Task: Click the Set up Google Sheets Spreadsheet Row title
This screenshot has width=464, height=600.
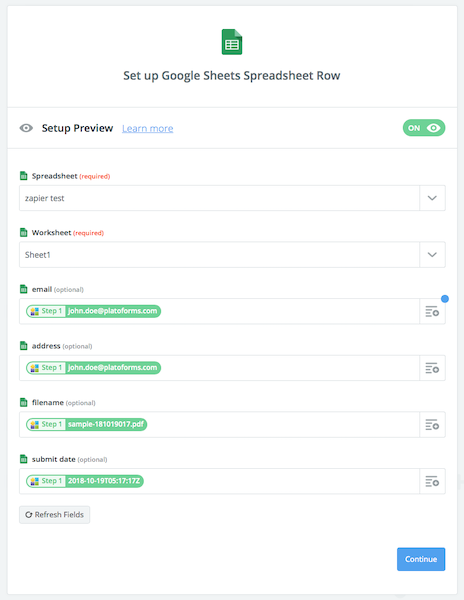Action: coord(232,76)
